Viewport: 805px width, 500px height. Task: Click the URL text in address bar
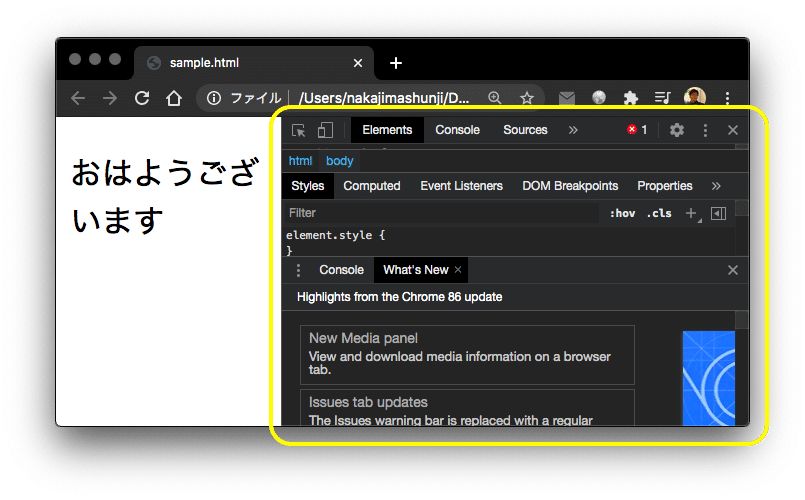(x=384, y=98)
